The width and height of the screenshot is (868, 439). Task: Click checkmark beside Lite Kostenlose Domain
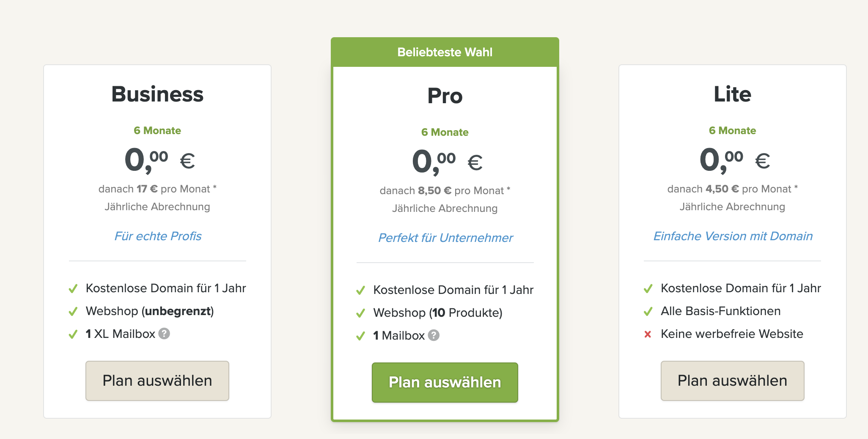[x=648, y=289]
